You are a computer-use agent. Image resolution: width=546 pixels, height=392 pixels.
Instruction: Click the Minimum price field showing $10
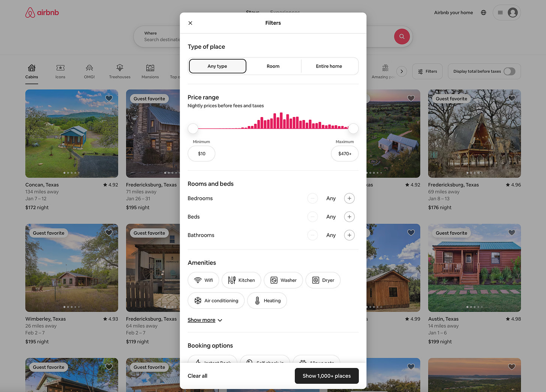[201, 153]
